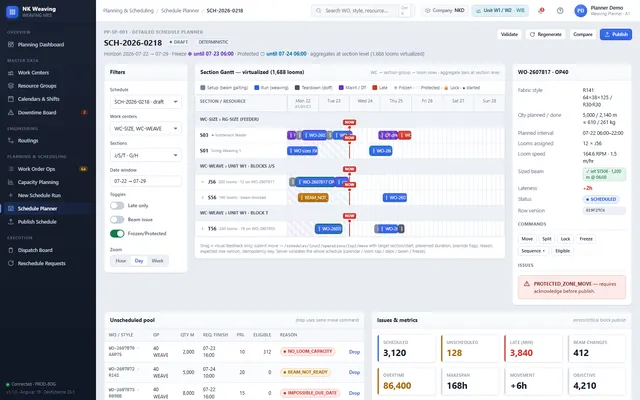This screenshot has height=400, width=640.
Task: Select the WO-2607817 OP bar on J56
Action: [x=316, y=182]
